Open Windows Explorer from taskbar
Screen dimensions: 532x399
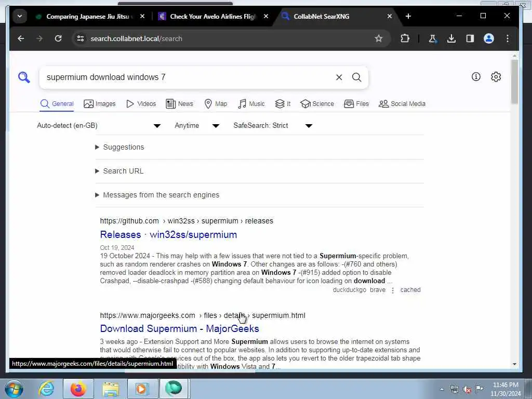click(111, 389)
